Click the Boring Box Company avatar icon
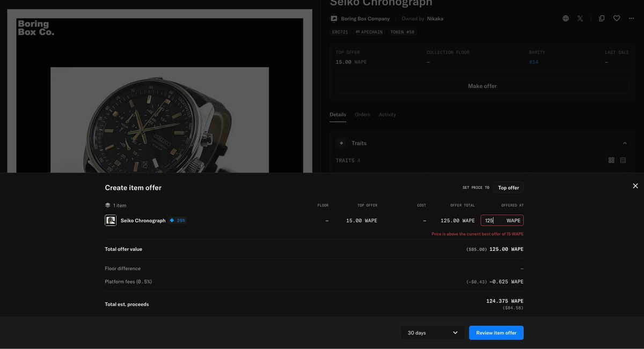Viewport: 644px width, 349px height. tap(334, 18)
